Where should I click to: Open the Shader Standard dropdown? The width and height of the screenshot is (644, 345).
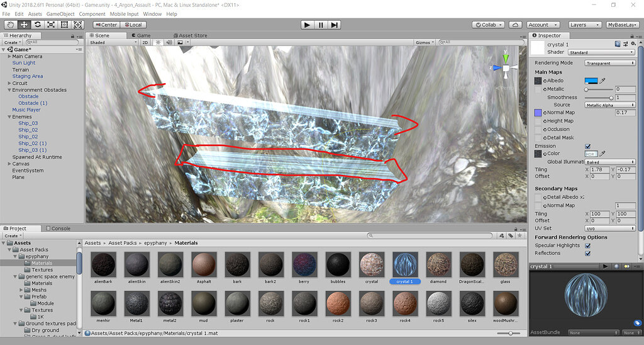[602, 52]
